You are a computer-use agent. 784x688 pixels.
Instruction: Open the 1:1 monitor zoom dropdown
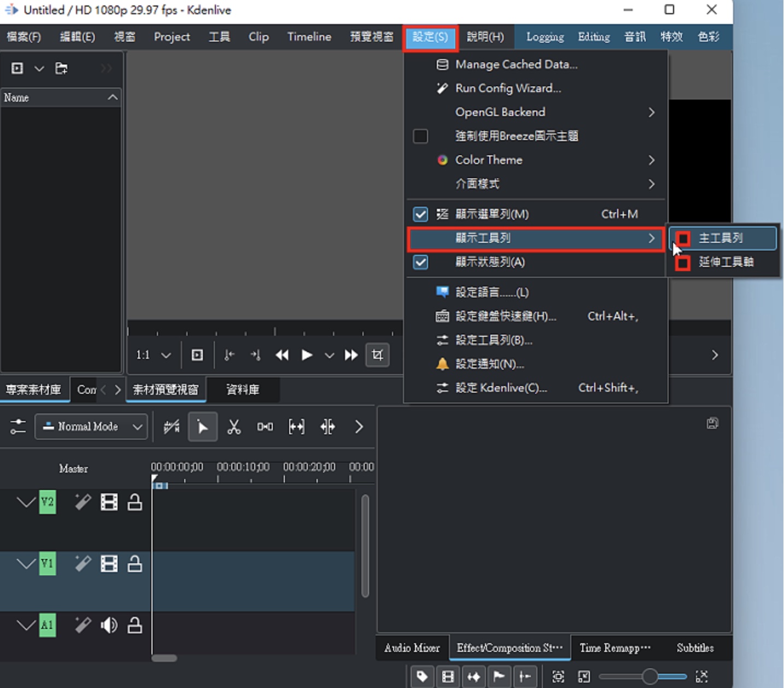(154, 355)
